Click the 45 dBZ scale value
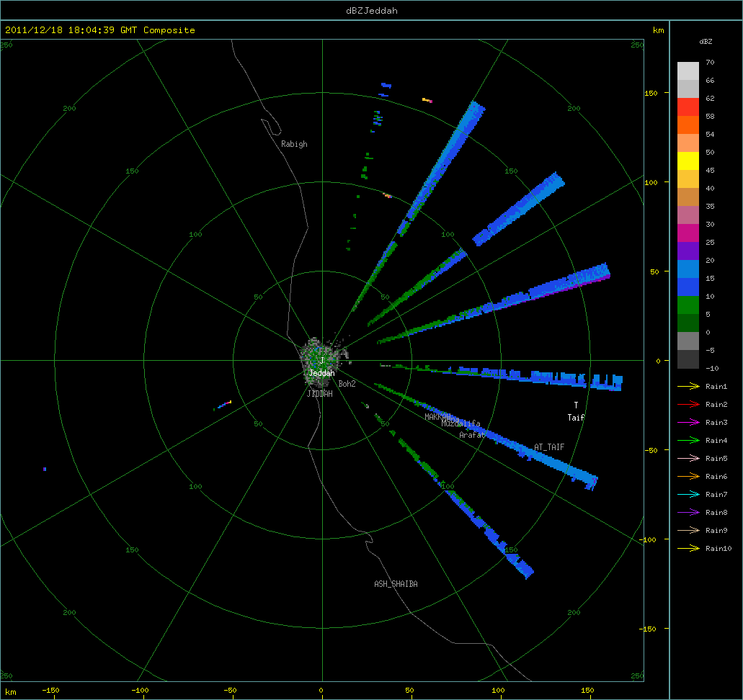The height and width of the screenshot is (700, 743). pos(710,170)
